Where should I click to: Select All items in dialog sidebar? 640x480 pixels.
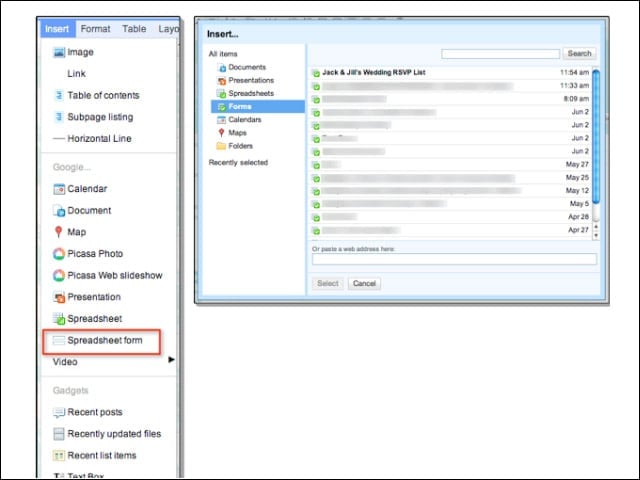[x=223, y=54]
